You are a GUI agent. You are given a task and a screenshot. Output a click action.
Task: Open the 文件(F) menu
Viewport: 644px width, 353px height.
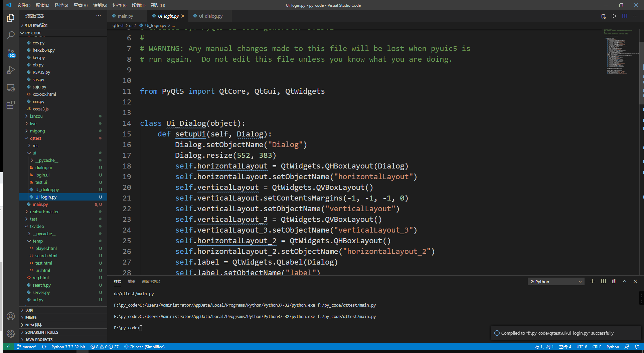pos(23,5)
